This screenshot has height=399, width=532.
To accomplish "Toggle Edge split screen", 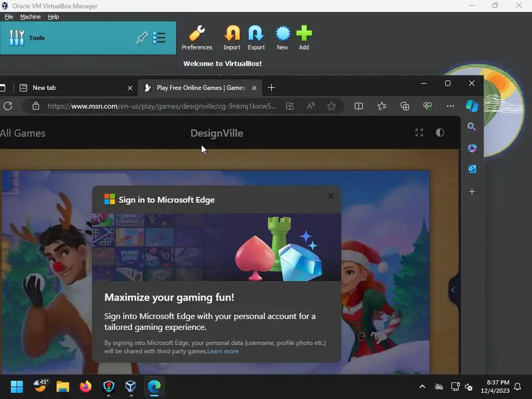I will [x=358, y=106].
